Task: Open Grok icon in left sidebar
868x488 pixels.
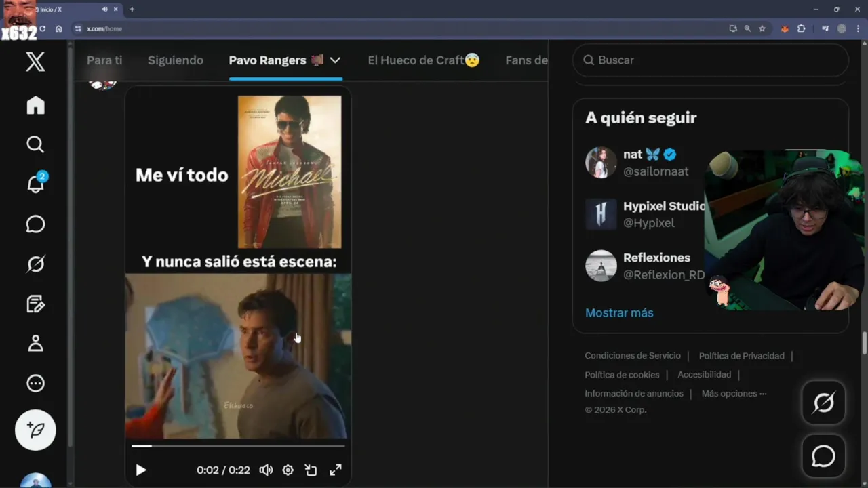Action: (35, 264)
